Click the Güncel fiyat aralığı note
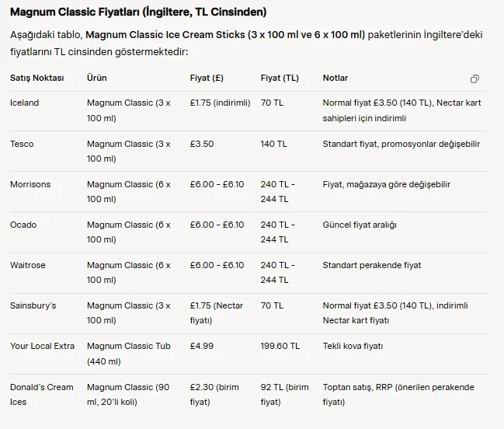The height and width of the screenshot is (429, 504). pos(360,225)
